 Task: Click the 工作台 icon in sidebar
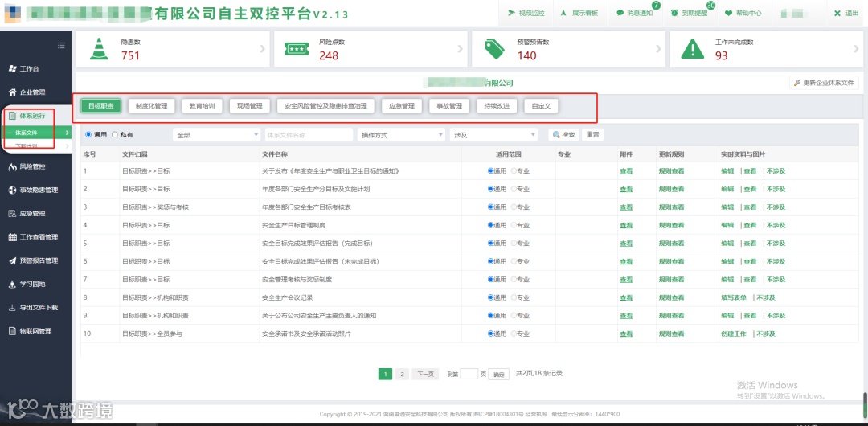[12, 68]
